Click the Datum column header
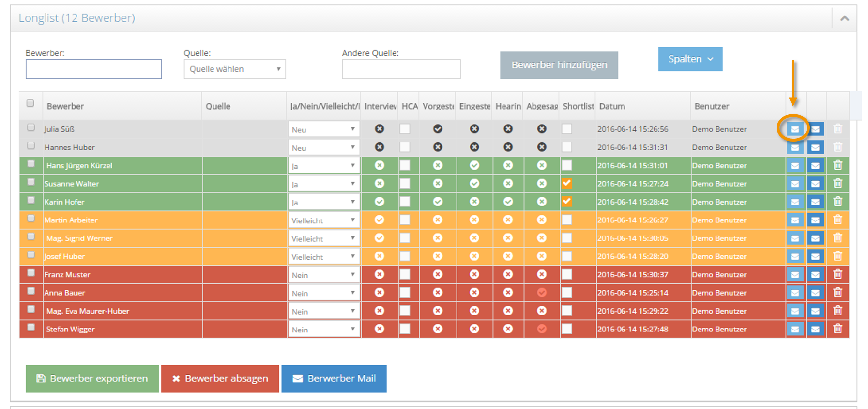Screen dimensions: 868x409 (612, 106)
